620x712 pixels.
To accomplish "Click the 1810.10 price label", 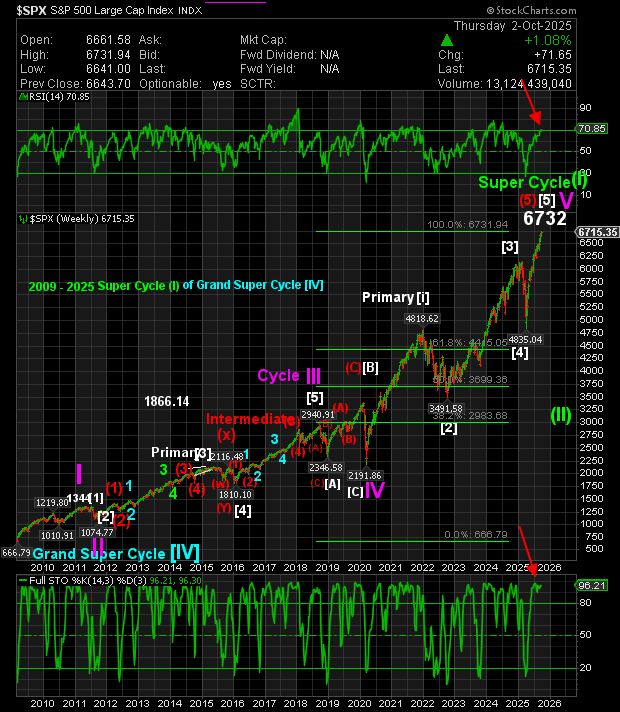I will [235, 494].
